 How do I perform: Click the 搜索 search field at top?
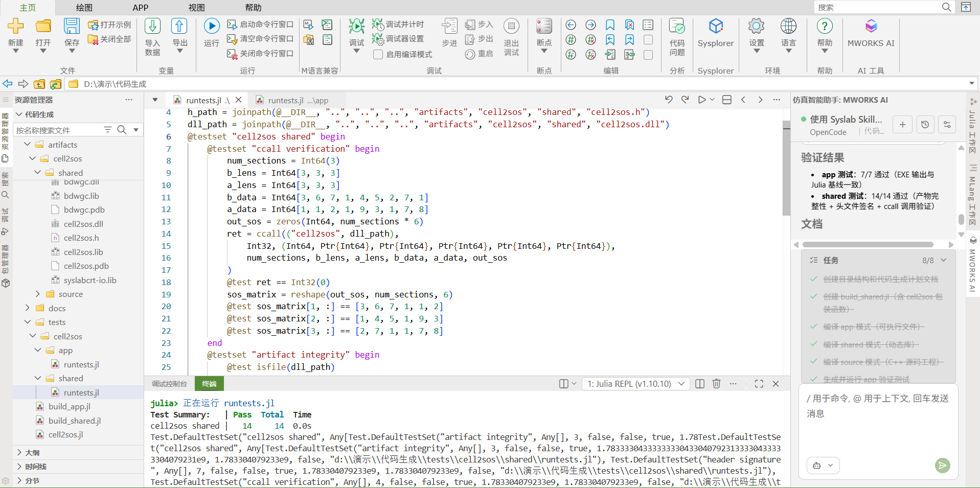pyautogui.click(x=877, y=7)
